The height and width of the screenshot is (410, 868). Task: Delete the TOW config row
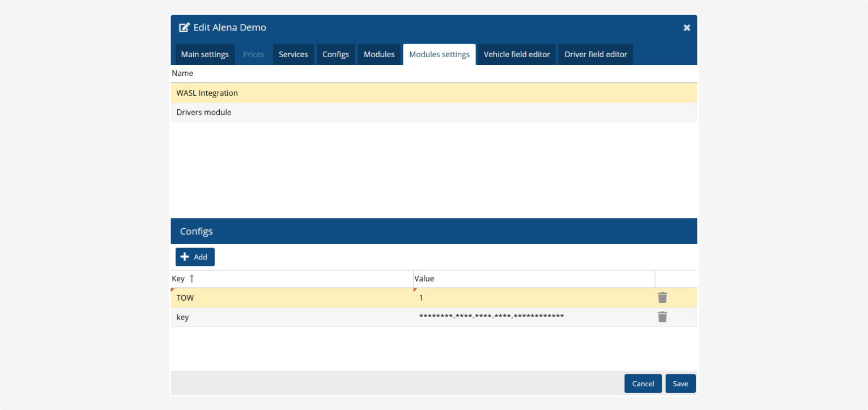coord(662,298)
